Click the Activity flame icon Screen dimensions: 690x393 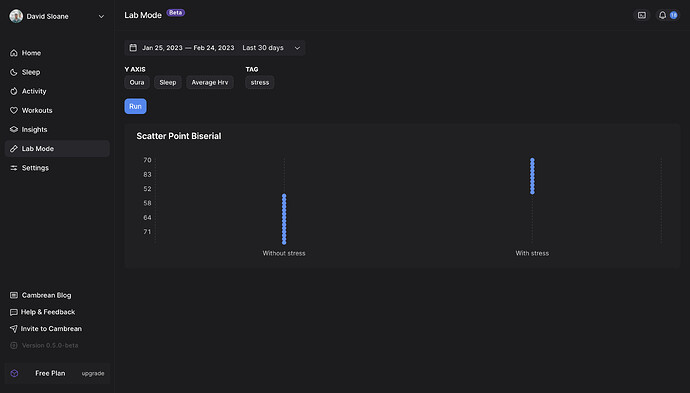click(x=14, y=91)
